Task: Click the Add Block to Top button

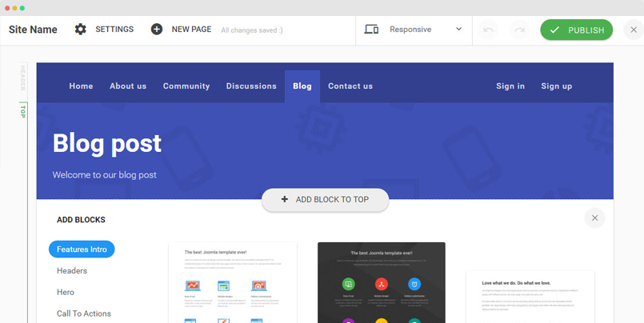Action: 325,200
